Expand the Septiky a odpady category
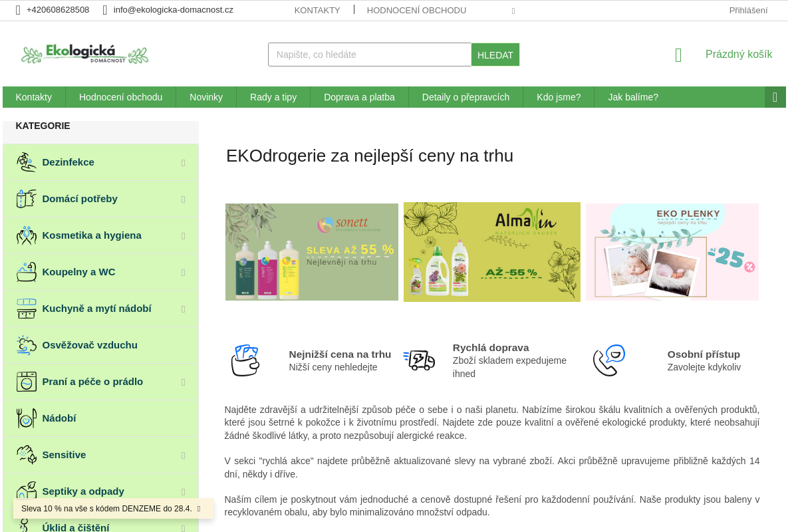 click(x=184, y=492)
